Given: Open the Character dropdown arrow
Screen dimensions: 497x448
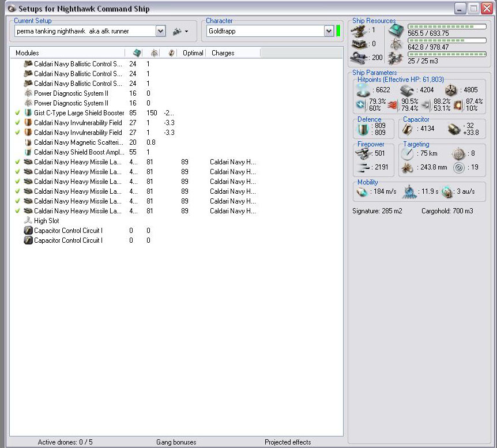Looking at the screenshot, I should click(x=329, y=31).
